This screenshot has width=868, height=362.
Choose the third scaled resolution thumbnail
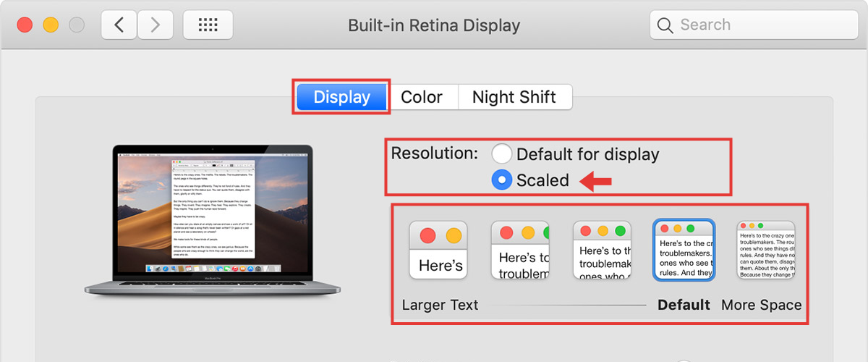[x=602, y=250]
